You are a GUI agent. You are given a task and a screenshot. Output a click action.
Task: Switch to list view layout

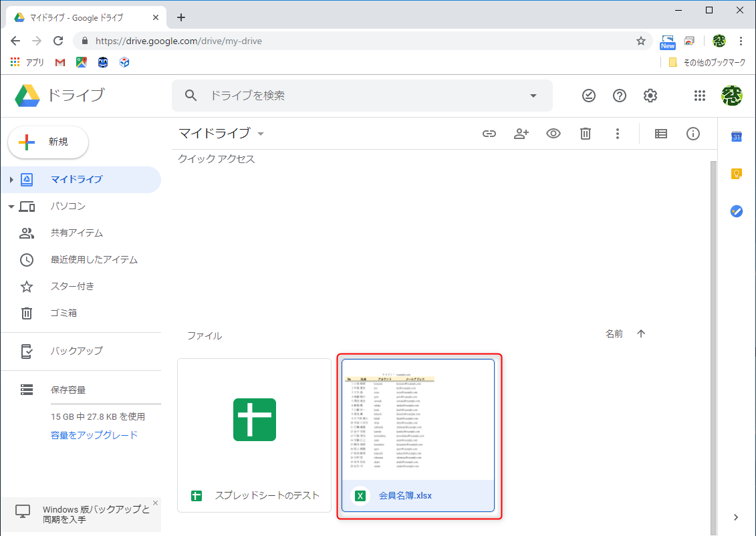[660, 134]
